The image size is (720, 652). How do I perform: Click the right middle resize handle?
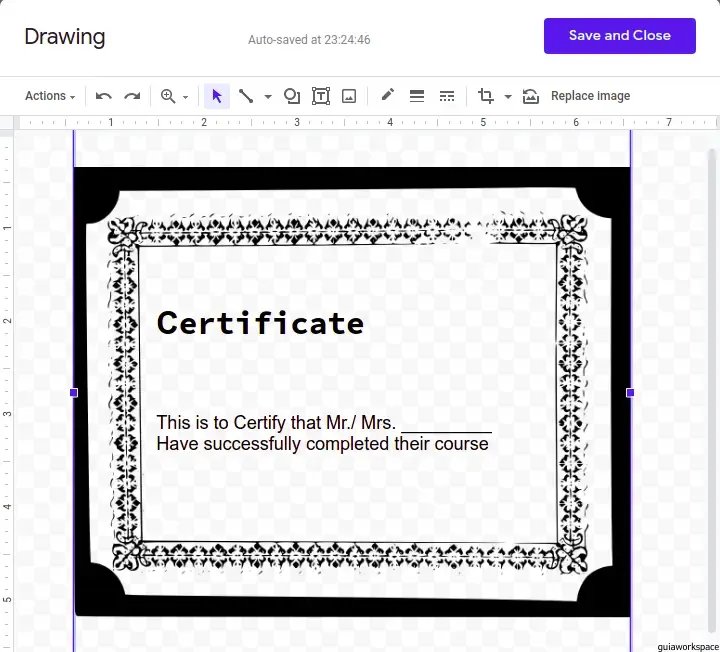[x=630, y=393]
